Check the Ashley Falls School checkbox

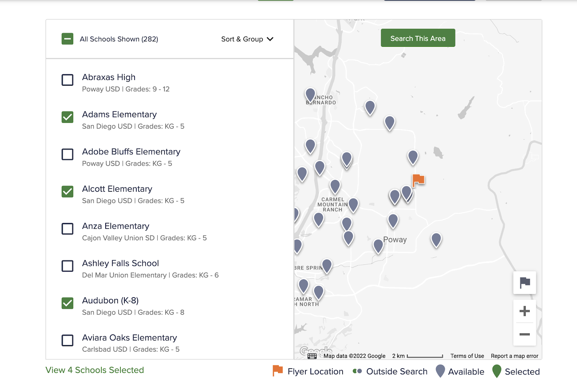[x=67, y=266]
